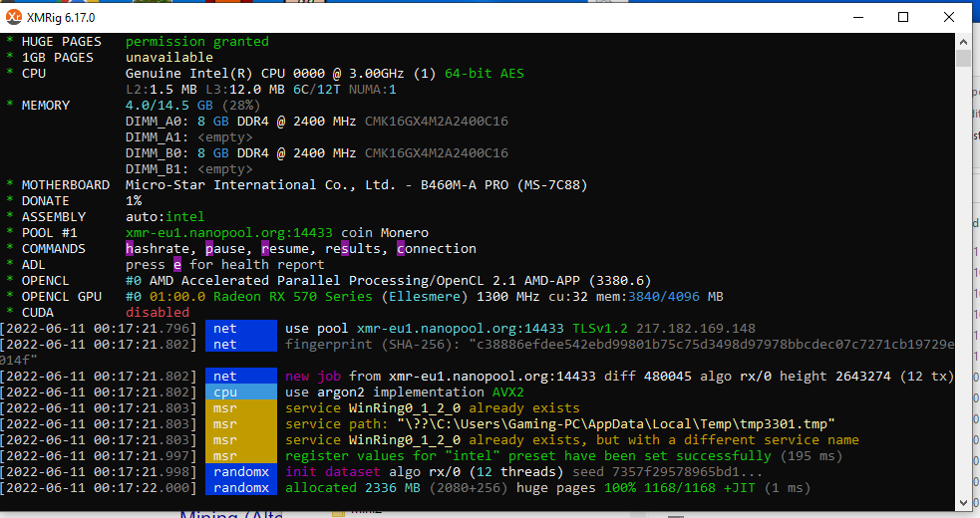Click 'DIMM_A1: <empty>' line
The width and height of the screenshot is (980, 518).
(189, 137)
